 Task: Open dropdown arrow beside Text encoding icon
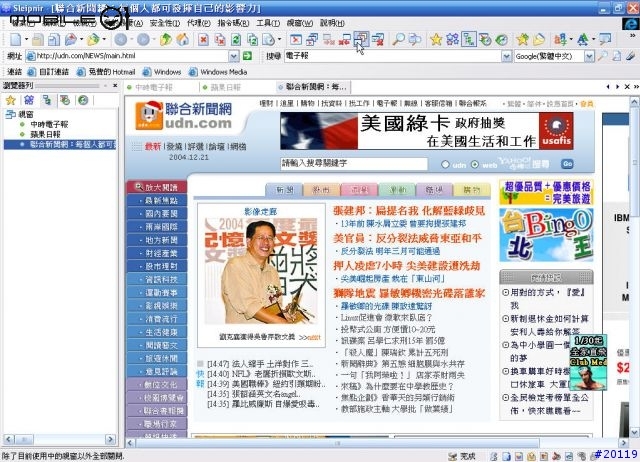pyautogui.click(x=571, y=40)
